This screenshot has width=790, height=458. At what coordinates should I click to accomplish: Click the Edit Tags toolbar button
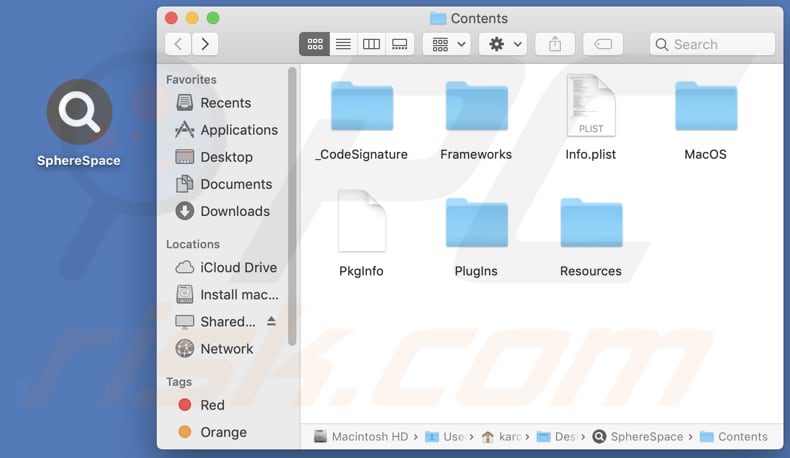coord(603,44)
